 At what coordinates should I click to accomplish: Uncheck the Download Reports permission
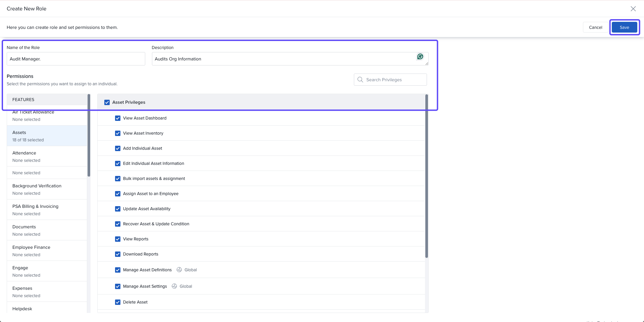(118, 254)
